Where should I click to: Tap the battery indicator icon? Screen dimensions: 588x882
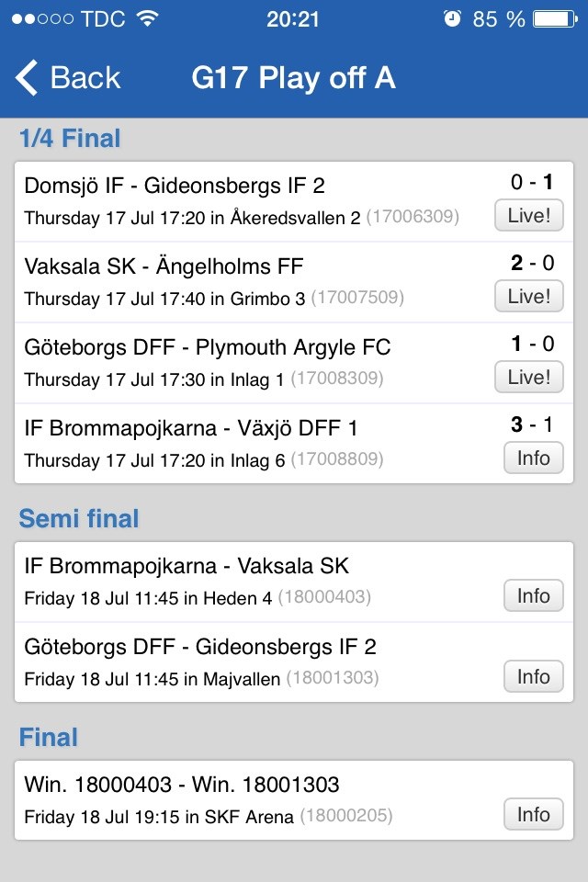point(554,18)
